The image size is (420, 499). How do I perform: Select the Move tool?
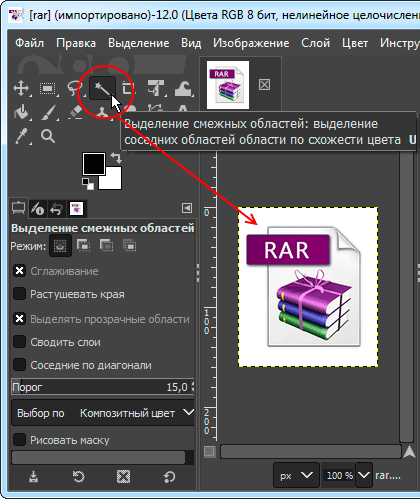(x=21, y=88)
